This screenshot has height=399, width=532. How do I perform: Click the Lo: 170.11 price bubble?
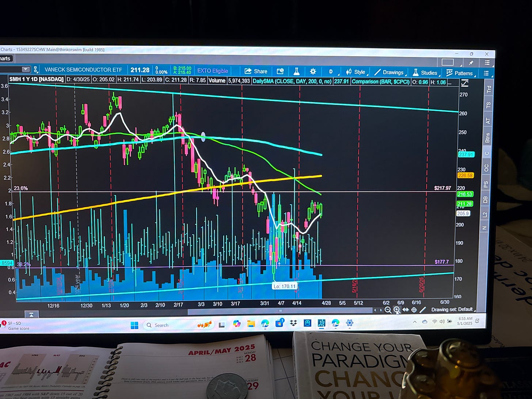coord(284,286)
